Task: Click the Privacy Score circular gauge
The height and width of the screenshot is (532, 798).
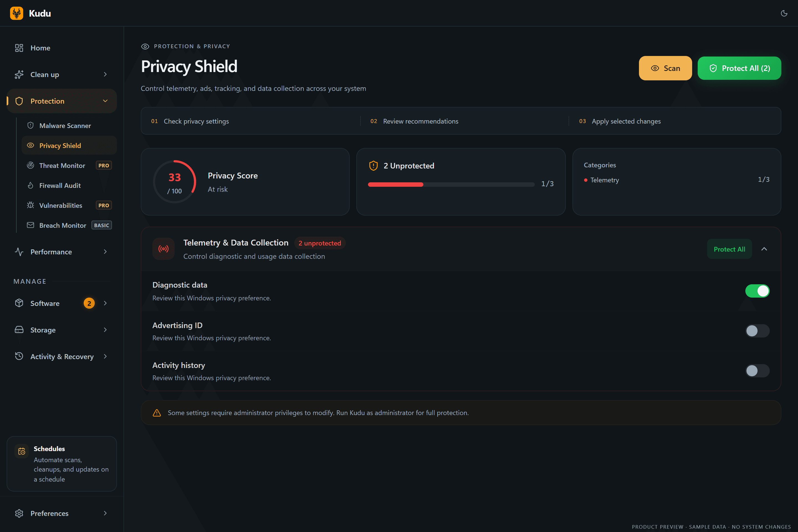Action: click(175, 181)
